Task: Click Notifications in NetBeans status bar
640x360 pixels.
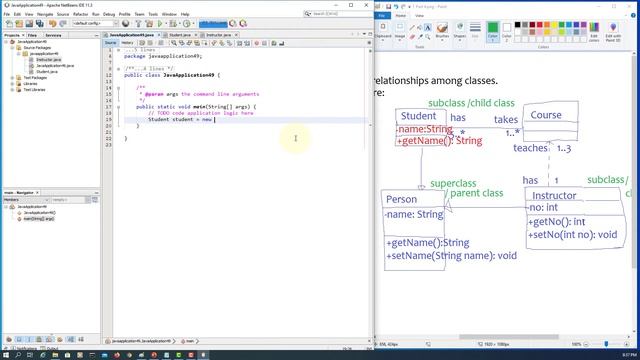Action: tap(24, 349)
